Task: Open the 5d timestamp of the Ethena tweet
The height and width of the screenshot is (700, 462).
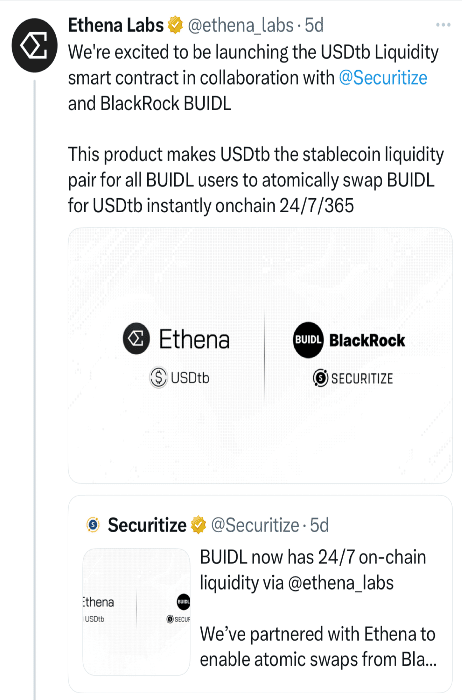Action: click(x=314, y=25)
